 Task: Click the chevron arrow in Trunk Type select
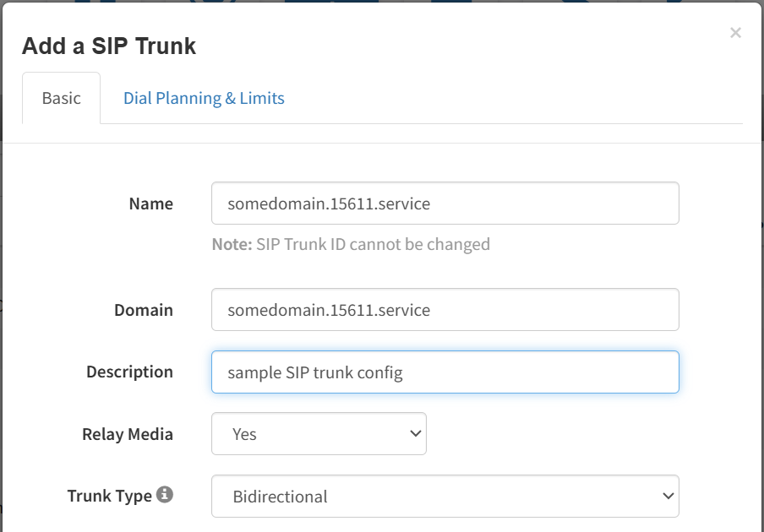click(x=667, y=496)
